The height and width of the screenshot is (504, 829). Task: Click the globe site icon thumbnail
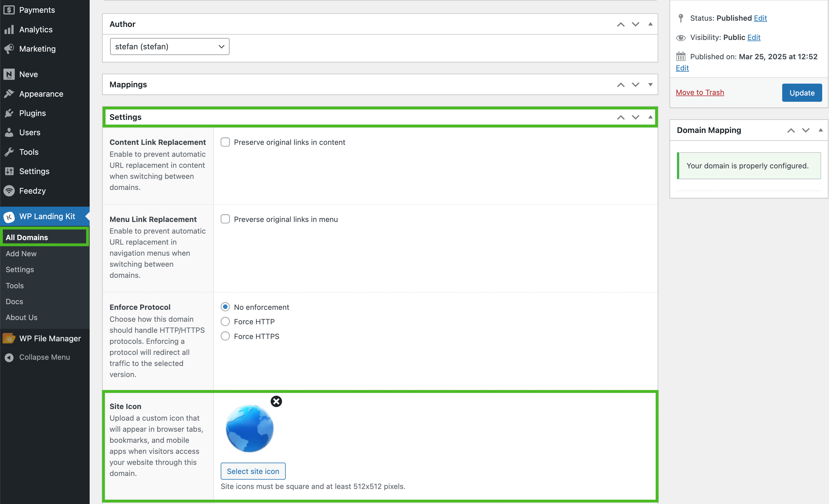point(249,428)
